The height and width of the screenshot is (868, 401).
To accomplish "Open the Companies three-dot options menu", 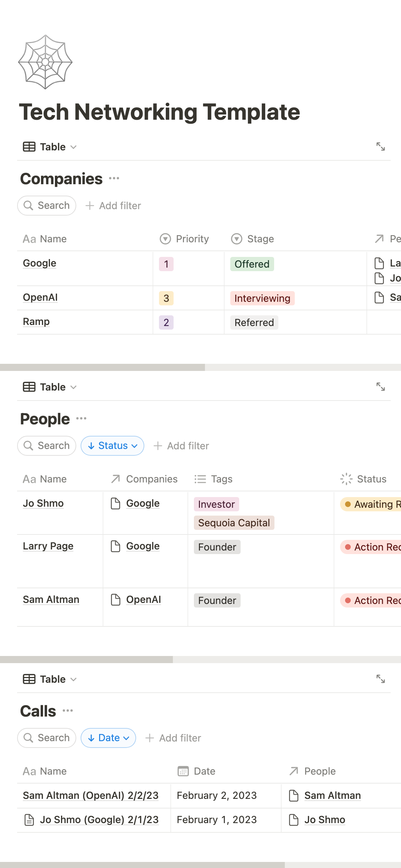I will click(114, 178).
